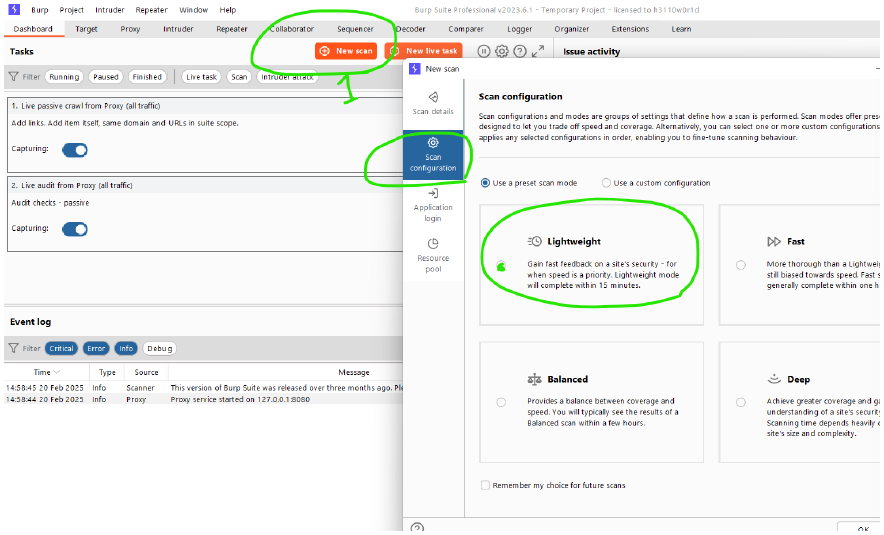The image size is (884, 535).
Task: Open the Repeater menu
Action: (x=152, y=10)
